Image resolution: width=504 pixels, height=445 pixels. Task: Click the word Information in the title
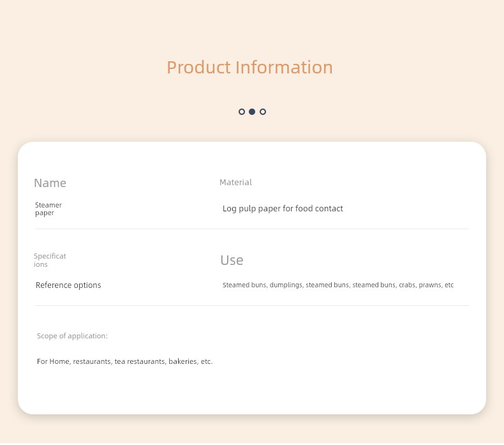click(x=284, y=68)
